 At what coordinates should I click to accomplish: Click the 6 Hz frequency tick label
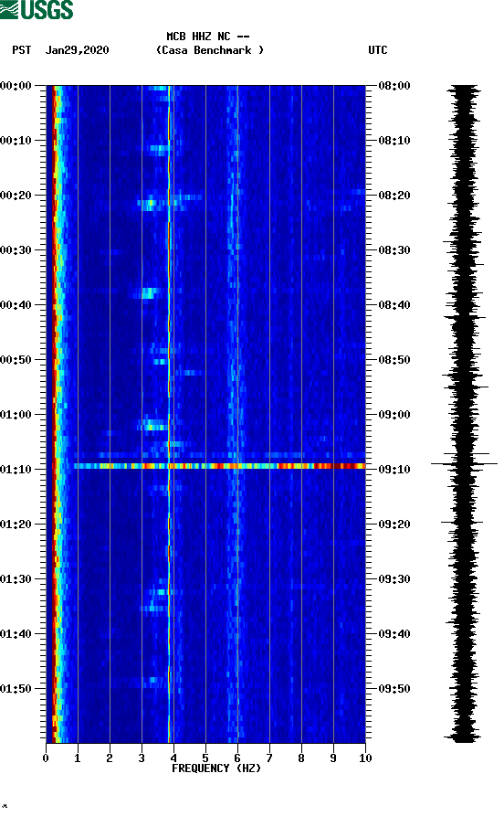click(x=237, y=758)
